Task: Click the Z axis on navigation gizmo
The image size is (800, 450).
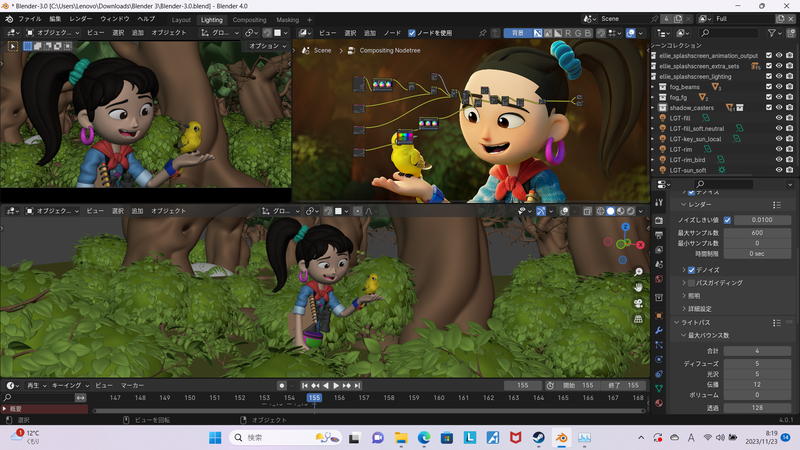Action: click(x=625, y=227)
